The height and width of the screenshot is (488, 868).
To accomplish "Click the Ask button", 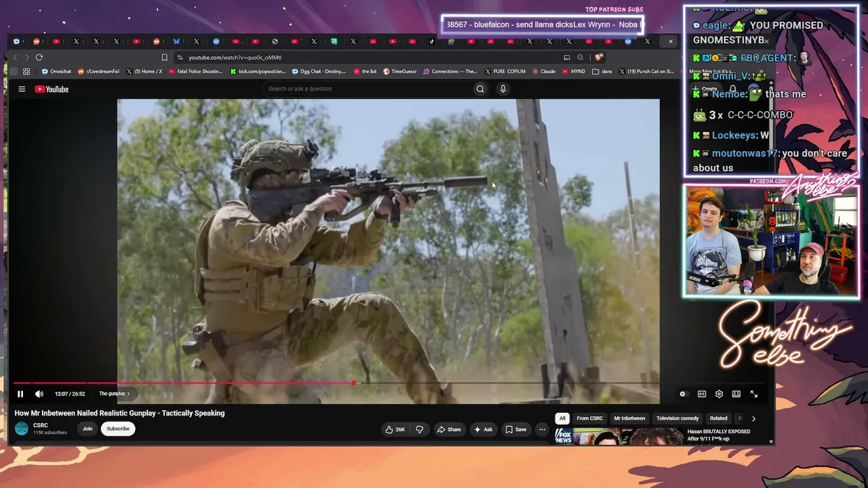I will tap(484, 429).
